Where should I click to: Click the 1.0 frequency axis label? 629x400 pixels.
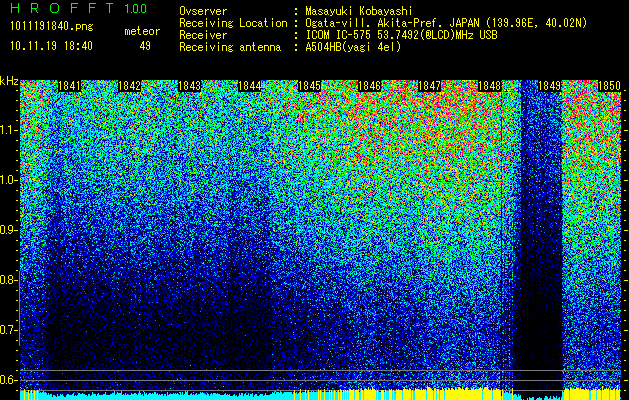point(9,181)
